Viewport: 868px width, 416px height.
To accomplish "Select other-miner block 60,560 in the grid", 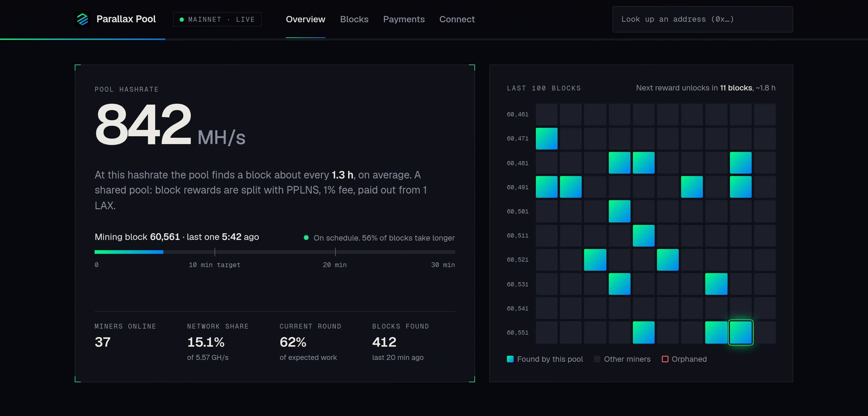I will [x=765, y=332].
